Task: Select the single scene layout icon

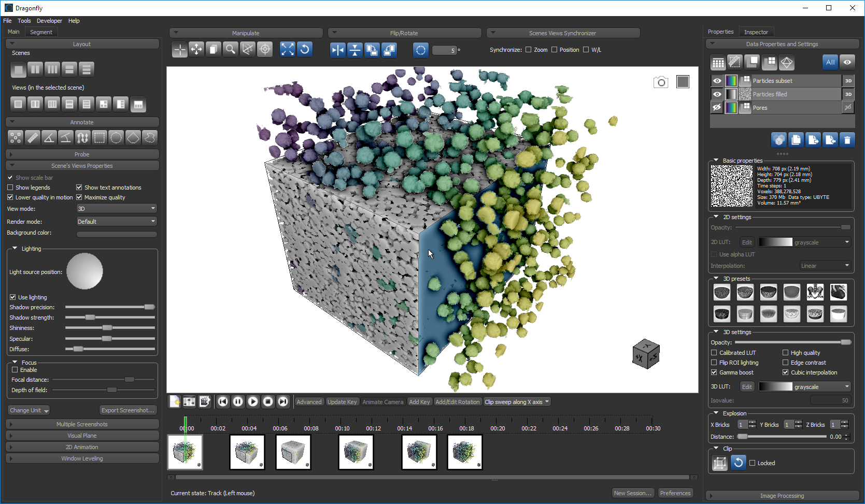Action: tap(18, 69)
